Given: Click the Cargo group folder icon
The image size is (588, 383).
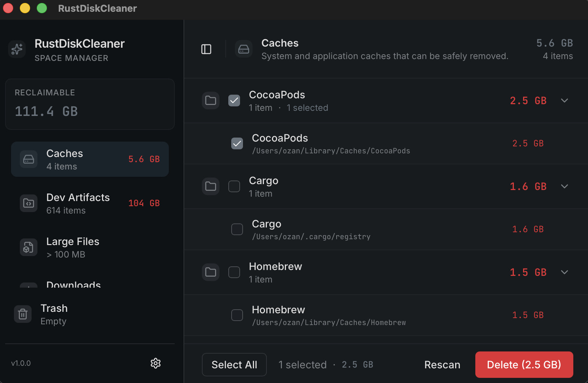Looking at the screenshot, I should point(211,186).
